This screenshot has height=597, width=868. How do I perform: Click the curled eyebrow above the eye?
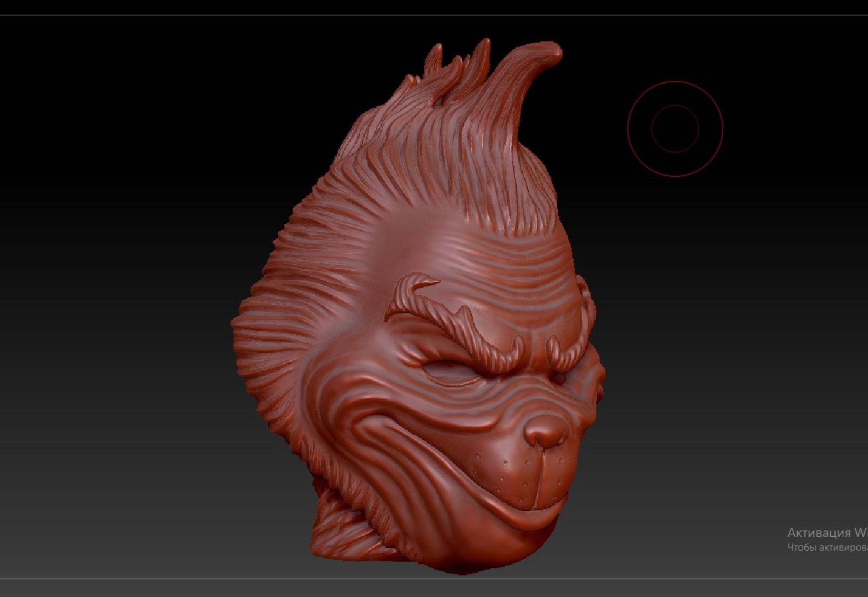click(x=454, y=323)
